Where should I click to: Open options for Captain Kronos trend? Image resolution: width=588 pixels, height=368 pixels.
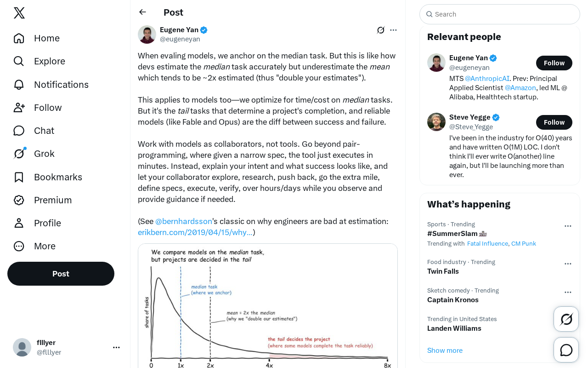tap(568, 292)
